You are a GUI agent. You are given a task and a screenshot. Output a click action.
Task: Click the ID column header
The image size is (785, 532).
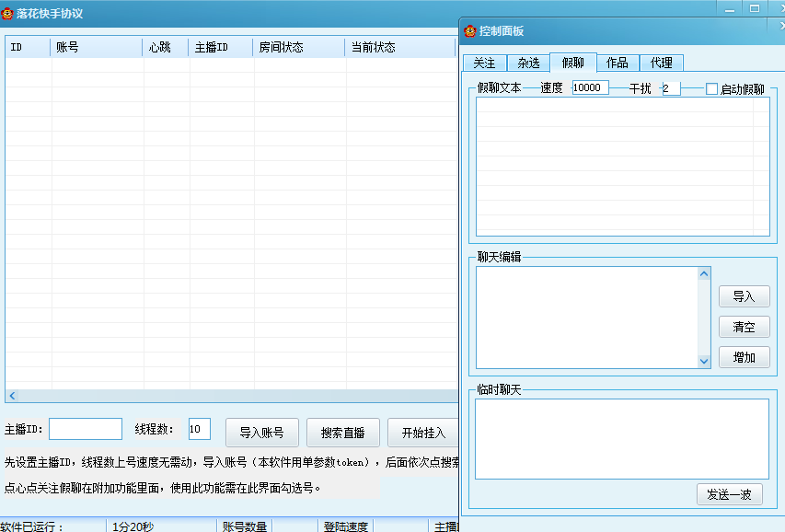click(28, 47)
